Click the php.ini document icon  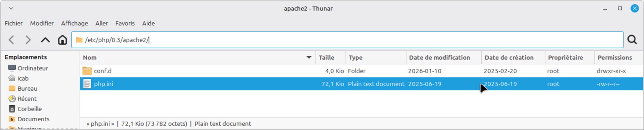pyautogui.click(x=87, y=84)
